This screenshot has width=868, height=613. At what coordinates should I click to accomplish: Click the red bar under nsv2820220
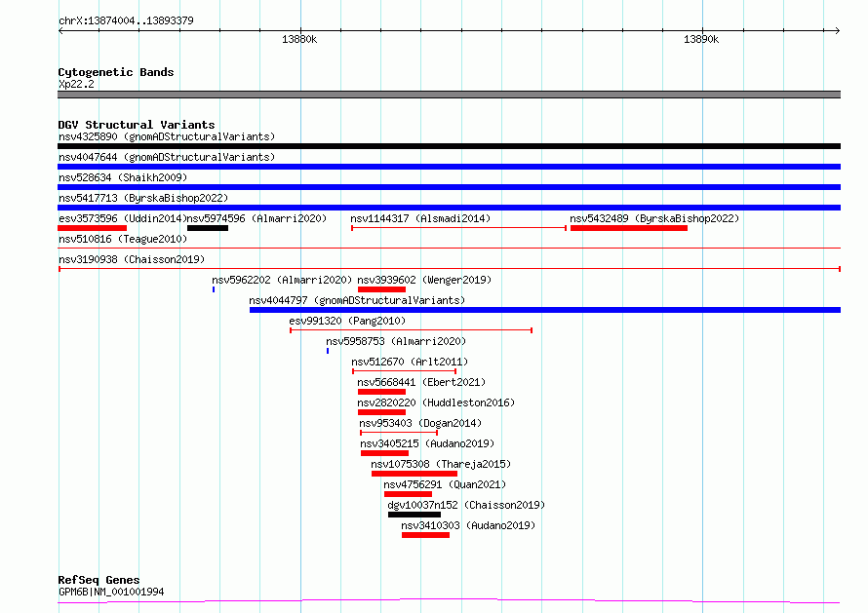pos(382,412)
